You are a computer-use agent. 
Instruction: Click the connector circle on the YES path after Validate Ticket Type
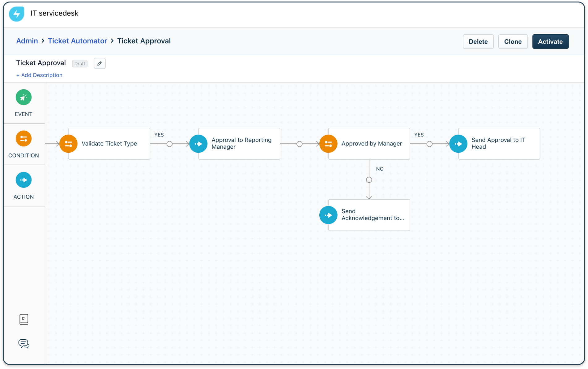click(x=169, y=143)
